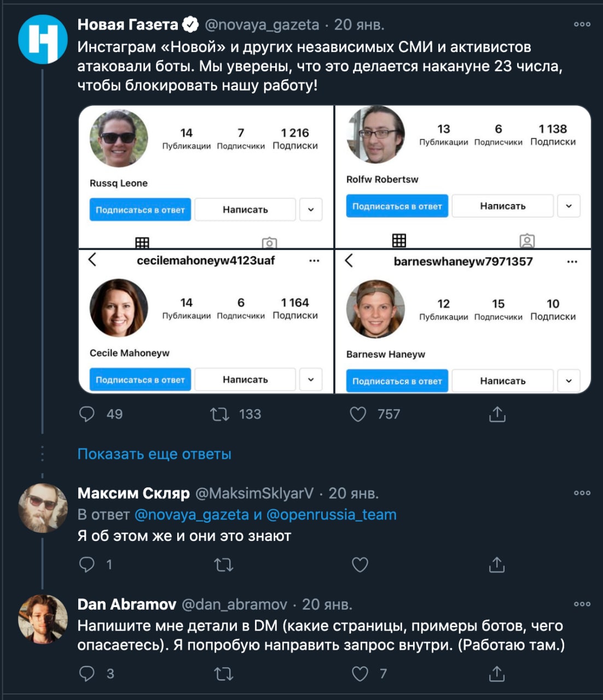Reply to Dan Abramov's tweet
Viewport: 603px width, 700px height.
(87, 674)
